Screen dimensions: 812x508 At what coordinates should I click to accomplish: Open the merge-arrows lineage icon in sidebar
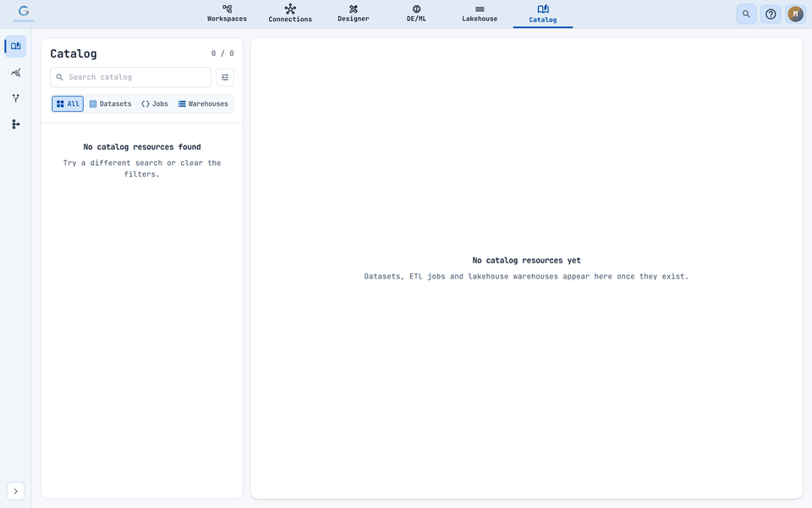[x=15, y=98]
